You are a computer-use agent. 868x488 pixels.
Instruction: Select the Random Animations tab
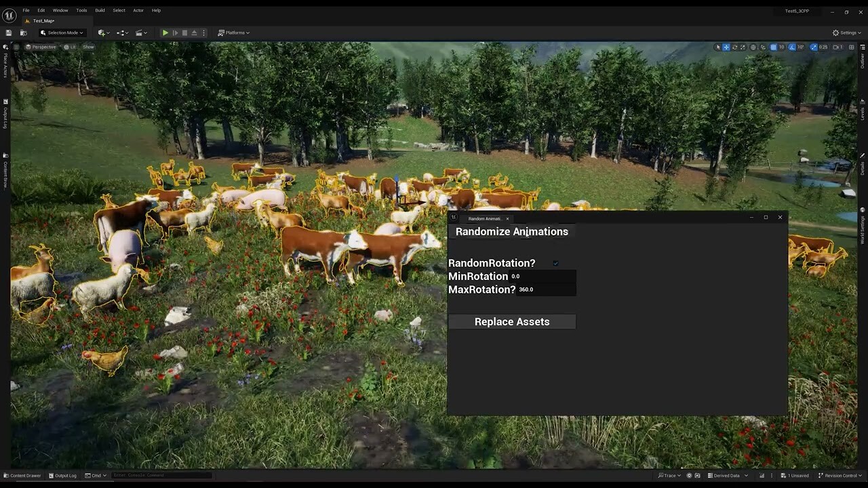(x=484, y=218)
